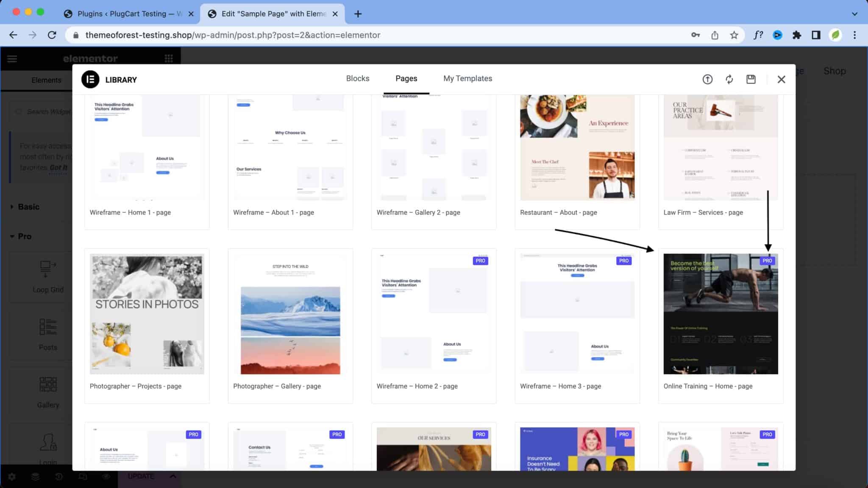Open the Navigator layers icon
Image resolution: width=868 pixels, height=488 pixels.
(x=36, y=477)
